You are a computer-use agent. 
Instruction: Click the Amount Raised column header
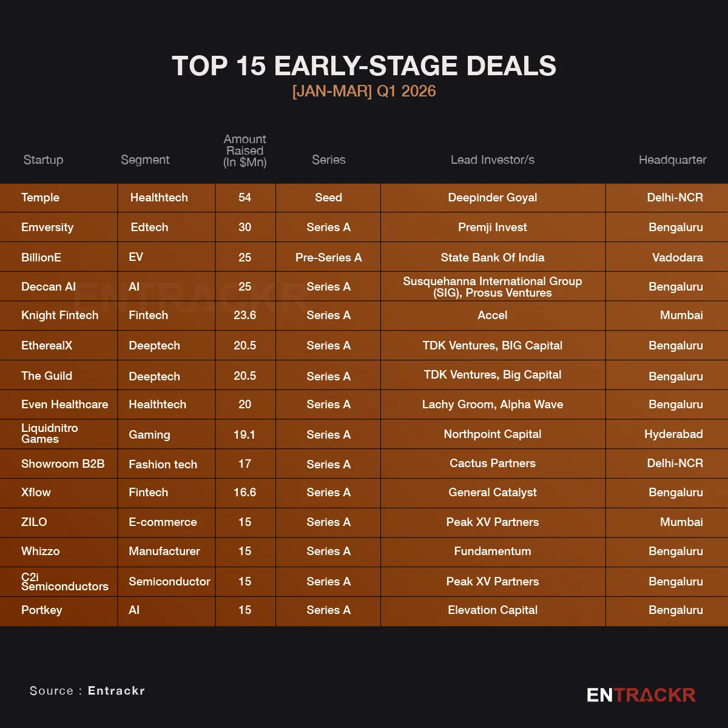pos(245,150)
